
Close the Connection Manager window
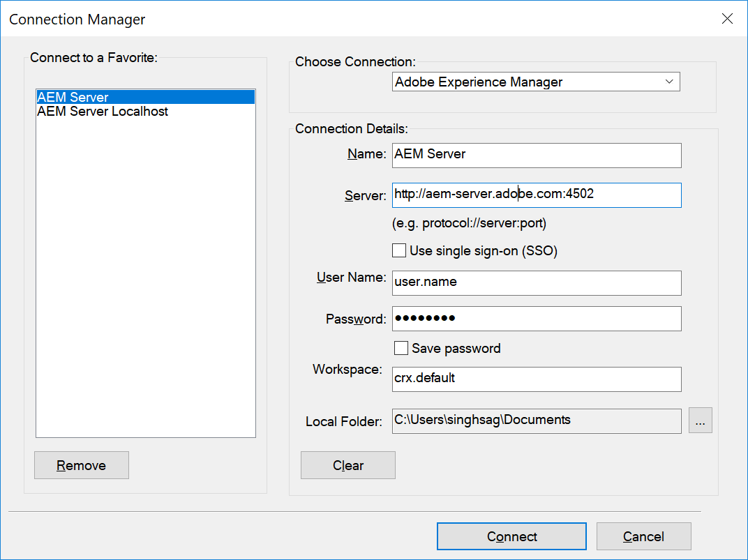point(727,19)
